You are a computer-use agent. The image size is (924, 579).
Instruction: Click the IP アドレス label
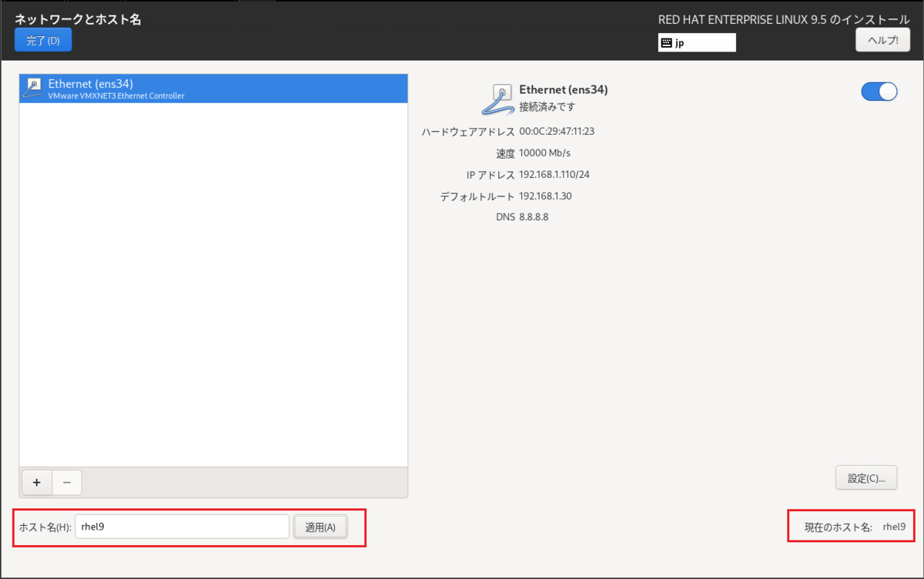(490, 175)
